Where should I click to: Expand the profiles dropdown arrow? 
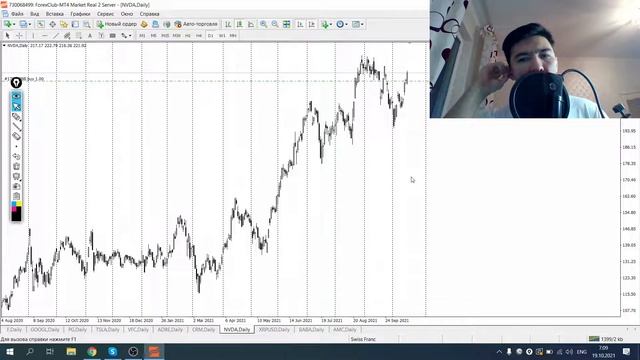click(30, 24)
